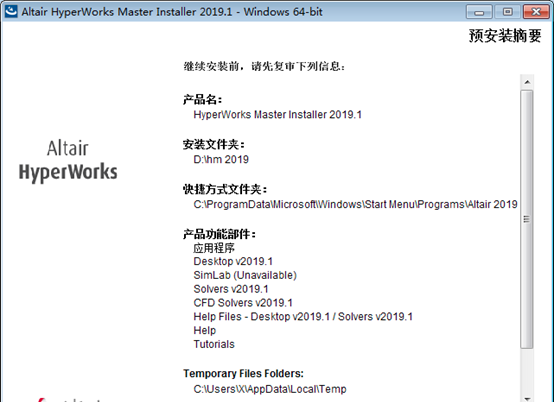The width and height of the screenshot is (555, 402).
Task: Click the 'Help Files - Desktop v2019.1 / Solvers v2019.1' line
Action: 303,317
